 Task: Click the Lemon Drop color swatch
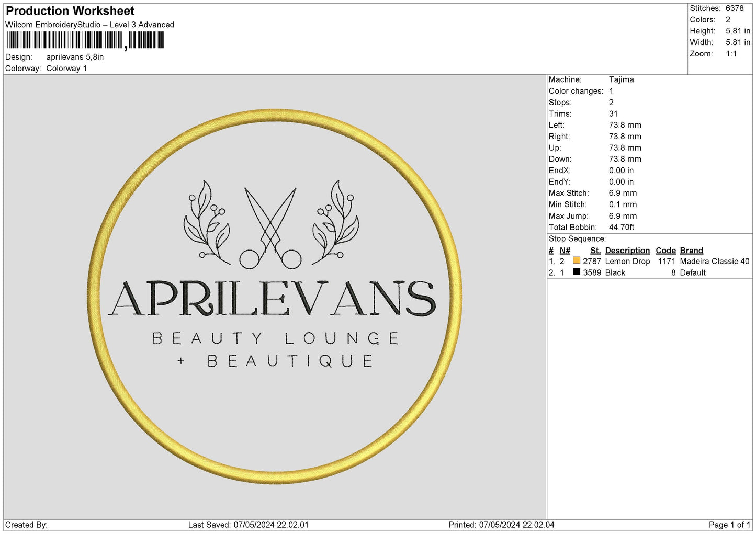coord(577,260)
